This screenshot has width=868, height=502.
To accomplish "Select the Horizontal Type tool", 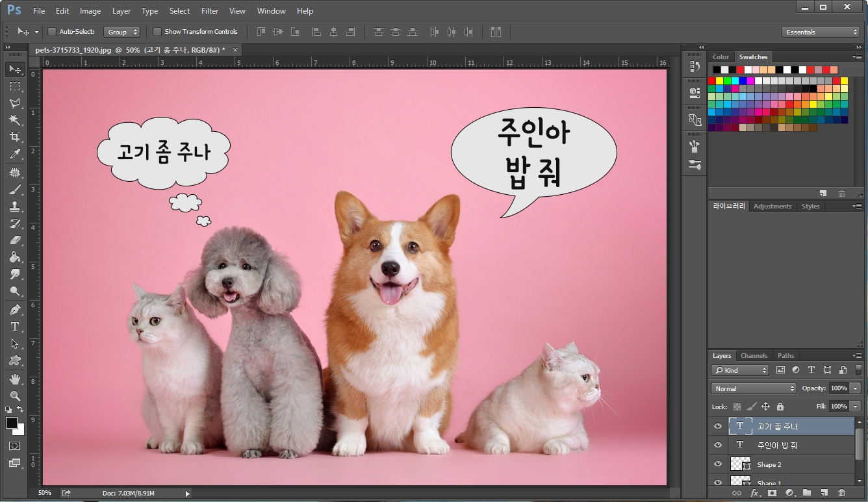I will pyautogui.click(x=15, y=327).
